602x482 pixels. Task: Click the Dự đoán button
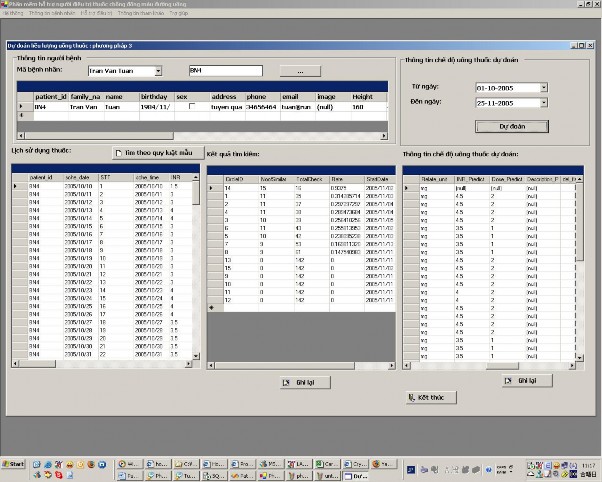510,127
